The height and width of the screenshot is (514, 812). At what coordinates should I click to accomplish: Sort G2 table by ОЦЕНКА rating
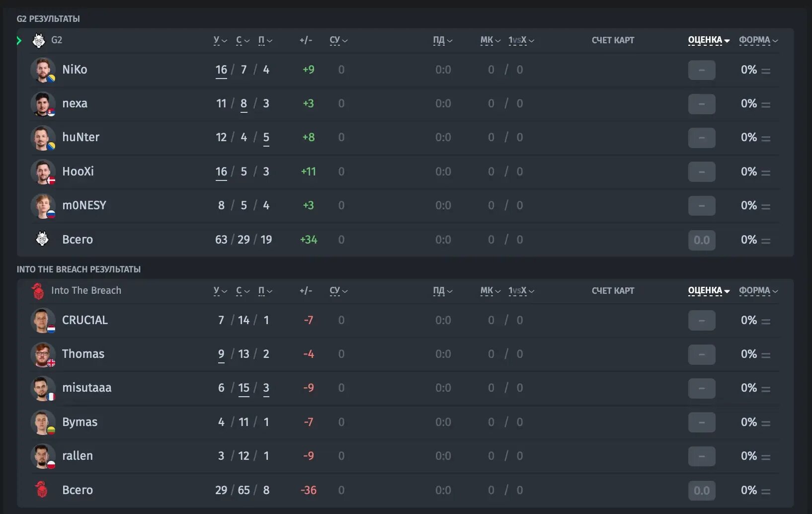pyautogui.click(x=708, y=40)
